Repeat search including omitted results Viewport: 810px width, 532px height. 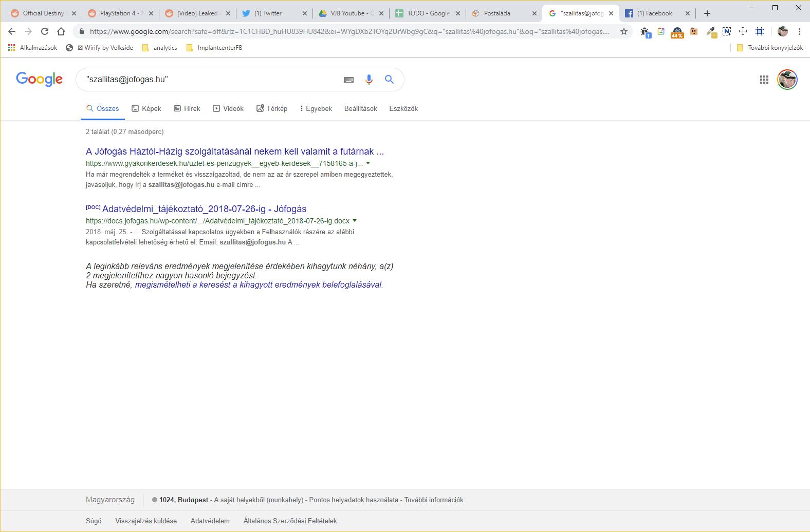pyautogui.click(x=258, y=284)
